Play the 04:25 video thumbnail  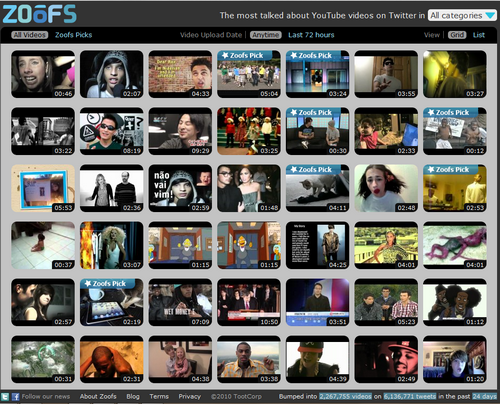tap(318, 245)
